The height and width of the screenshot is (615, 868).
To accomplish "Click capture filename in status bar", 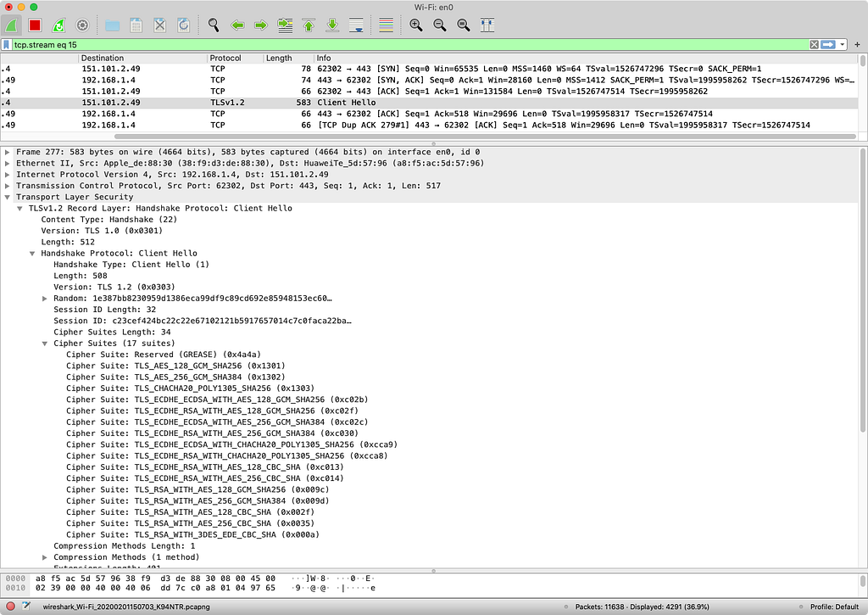I will pos(126,607).
